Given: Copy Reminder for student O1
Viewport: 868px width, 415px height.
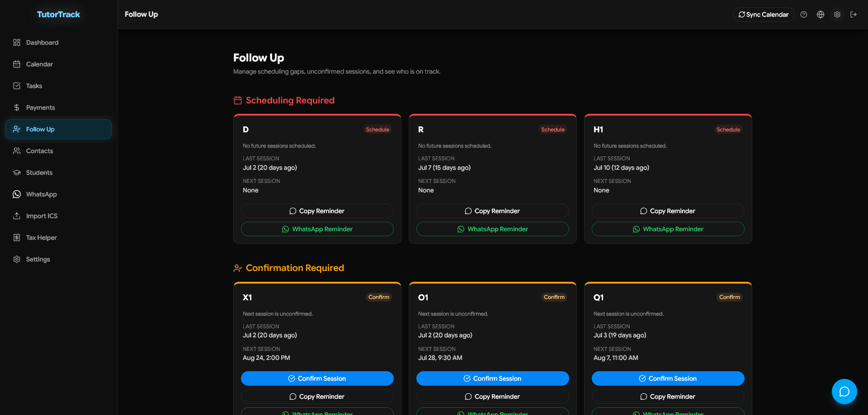Looking at the screenshot, I should tap(493, 396).
